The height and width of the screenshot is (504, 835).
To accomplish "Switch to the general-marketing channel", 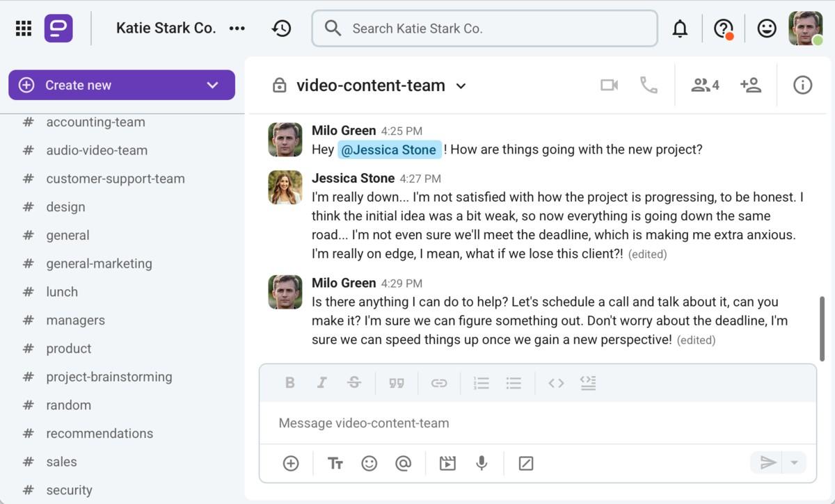I will tap(99, 263).
